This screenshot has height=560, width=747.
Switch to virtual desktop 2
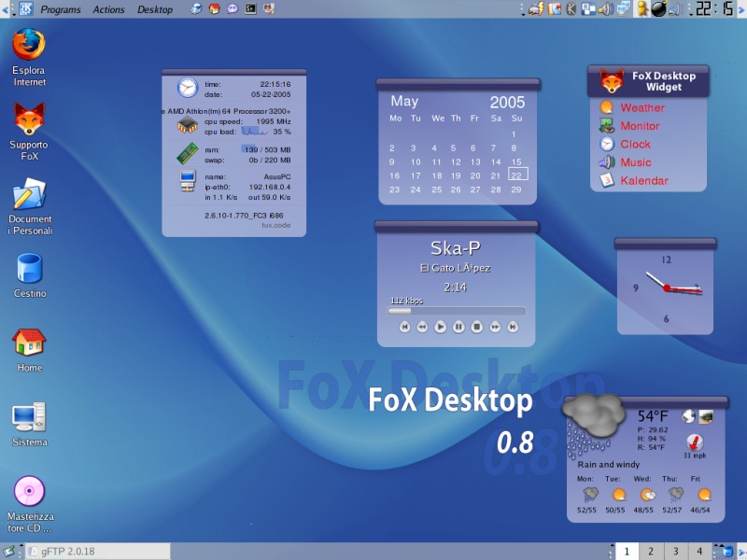point(651,552)
